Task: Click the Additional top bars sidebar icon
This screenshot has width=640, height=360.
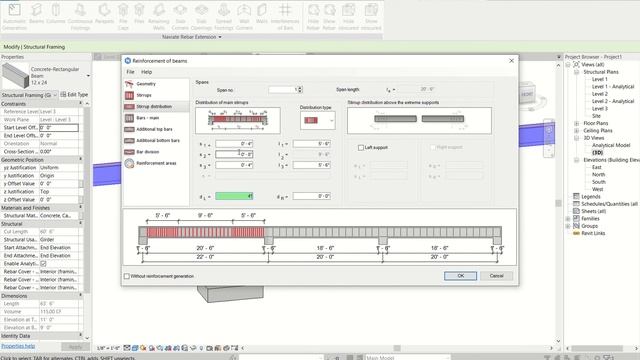Action: 129,129
